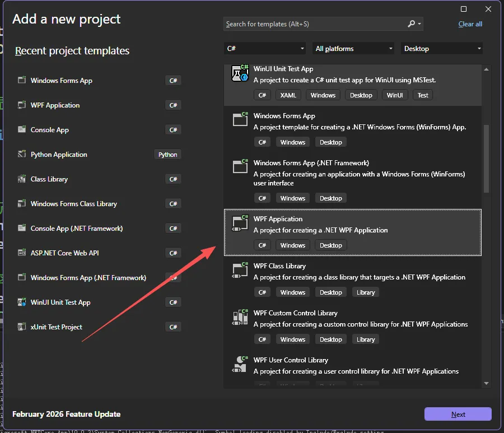The height and width of the screenshot is (433, 504).
Task: Click the WPF Class Library template icon
Action: [x=240, y=270]
